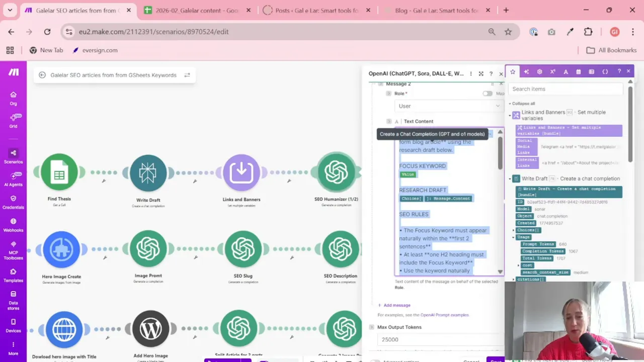The width and height of the screenshot is (644, 362).
Task: Toggle the Map switch for Role
Action: click(487, 94)
